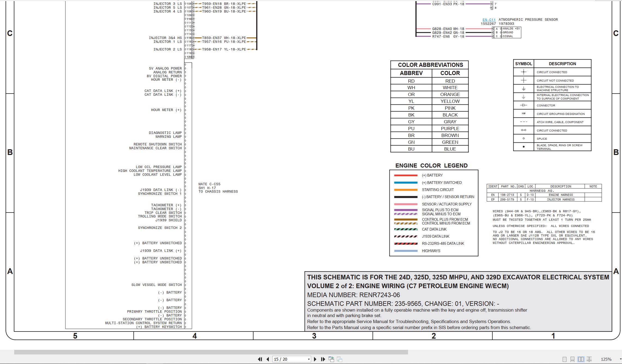This screenshot has width=622, height=364.
Task: Click the 'GN' abbreviation cell
Action: [x=411, y=142]
